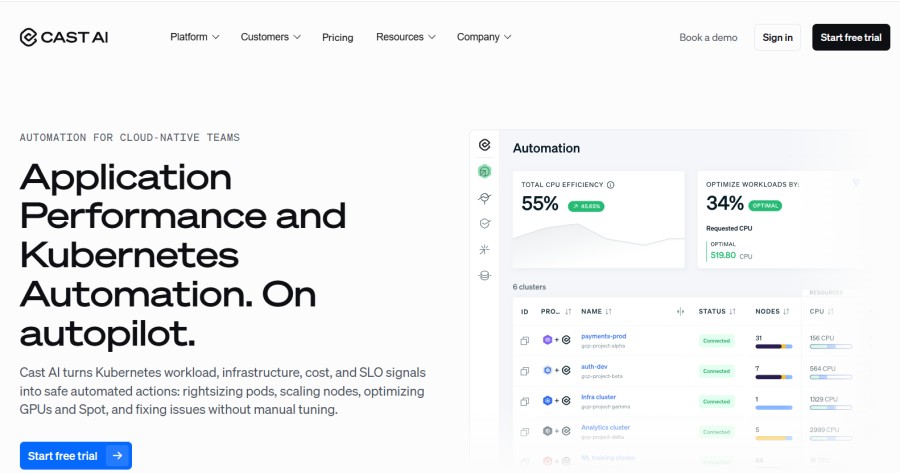Open the database sidebar icon
The width and height of the screenshot is (900, 473).
[484, 276]
